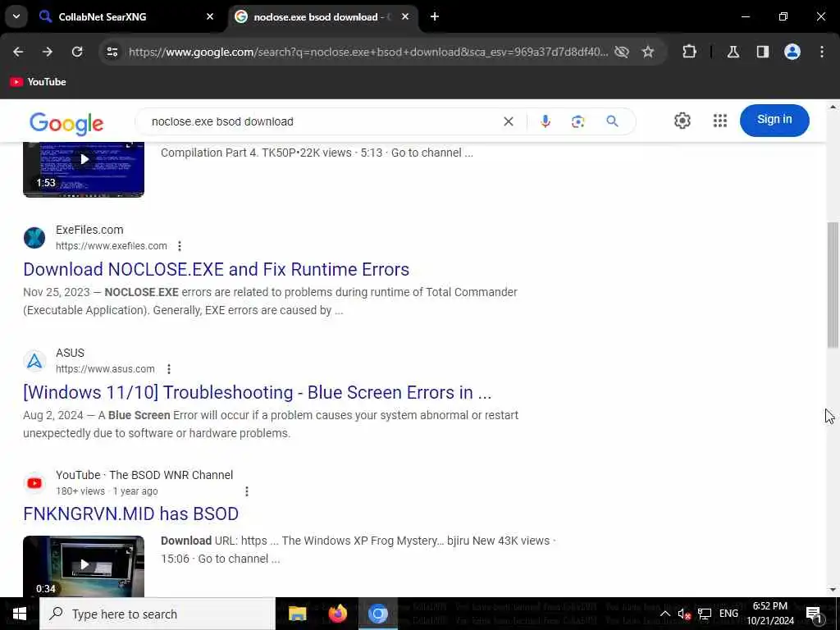Start voice search with the microphone
The image size is (840, 630).
point(546,121)
